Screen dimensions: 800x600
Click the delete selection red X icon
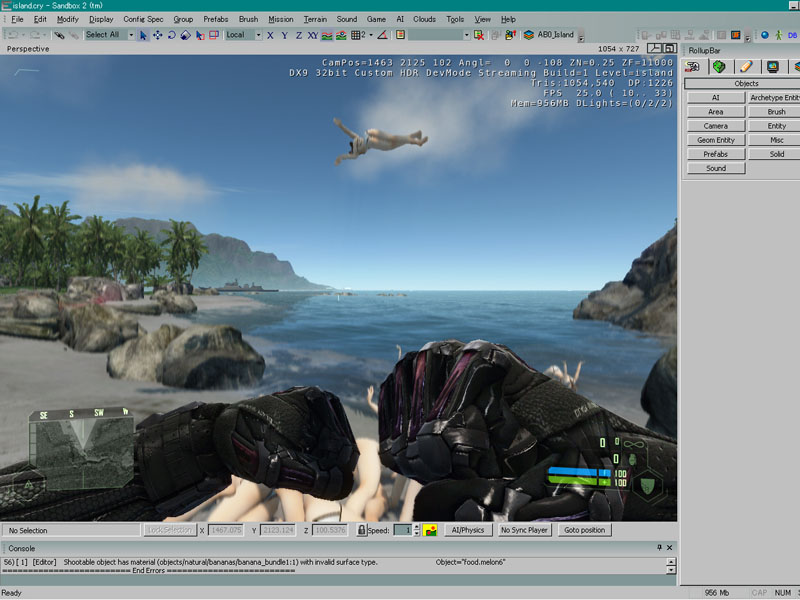(x=479, y=35)
